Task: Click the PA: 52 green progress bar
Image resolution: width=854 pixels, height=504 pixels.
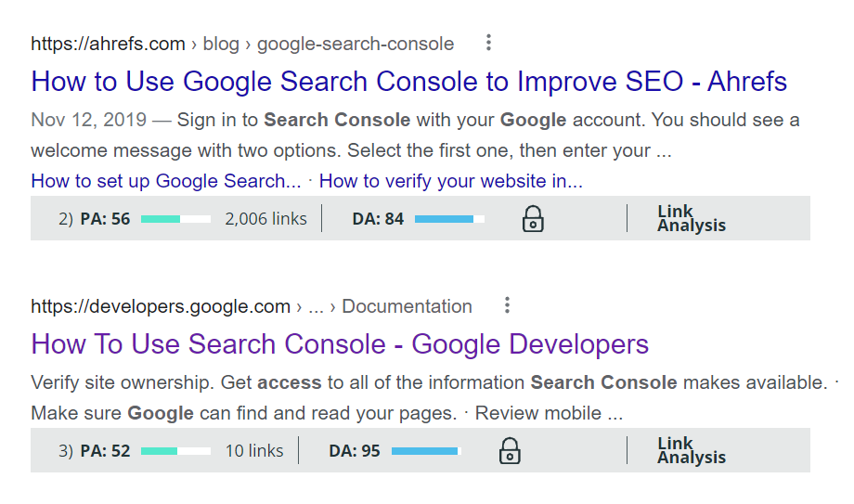Action: pyautogui.click(x=175, y=451)
